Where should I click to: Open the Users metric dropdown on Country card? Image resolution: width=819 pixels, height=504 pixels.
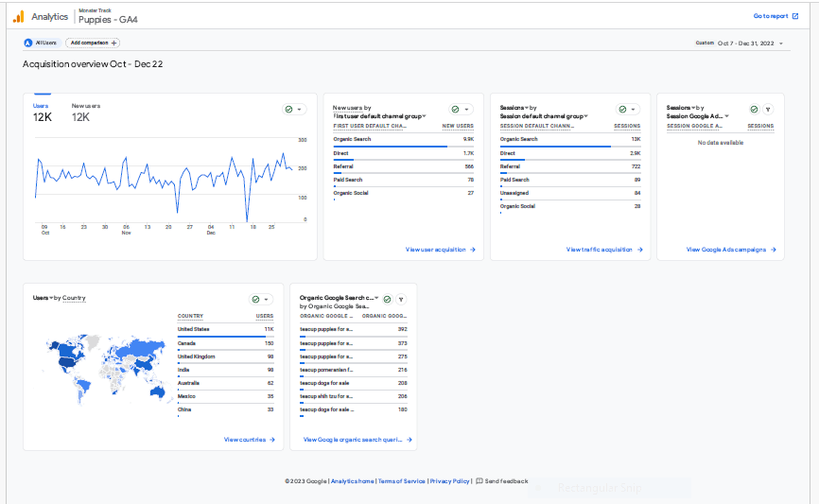pyautogui.click(x=43, y=298)
